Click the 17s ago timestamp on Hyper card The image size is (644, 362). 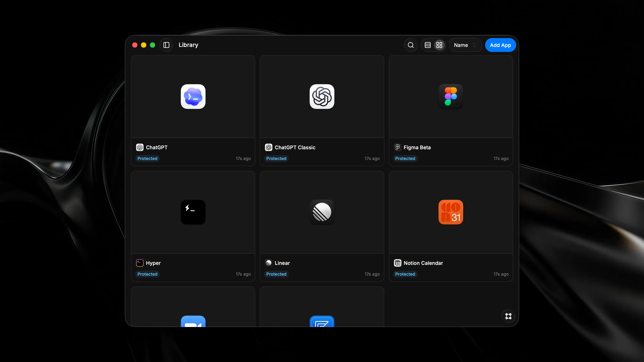click(243, 274)
